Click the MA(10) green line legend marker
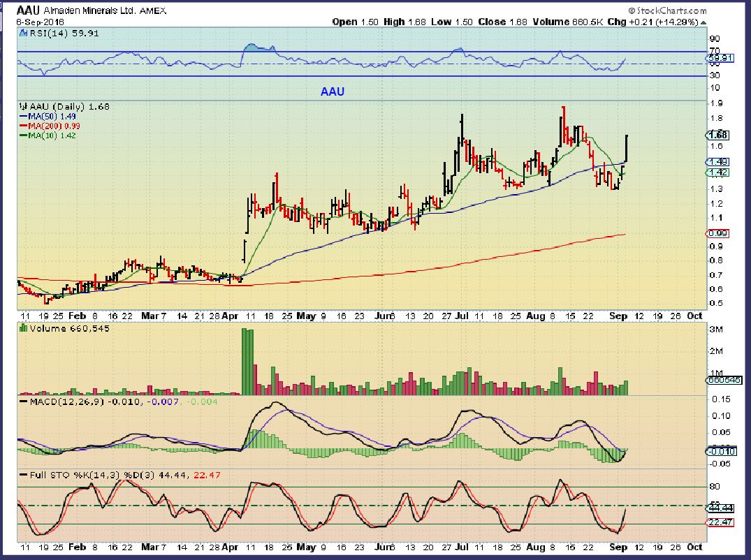Screen dimensions: 751x560 (x=24, y=135)
